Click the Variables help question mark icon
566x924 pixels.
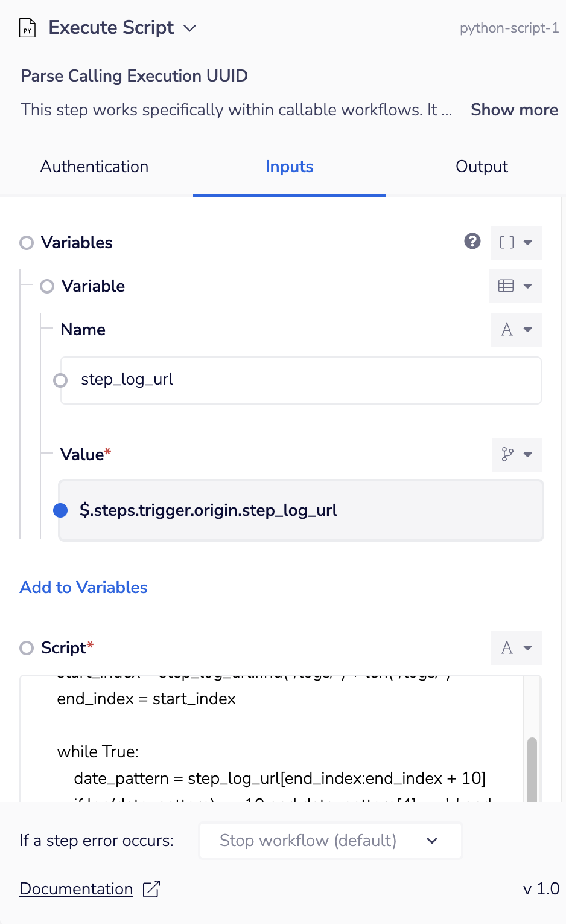472,242
